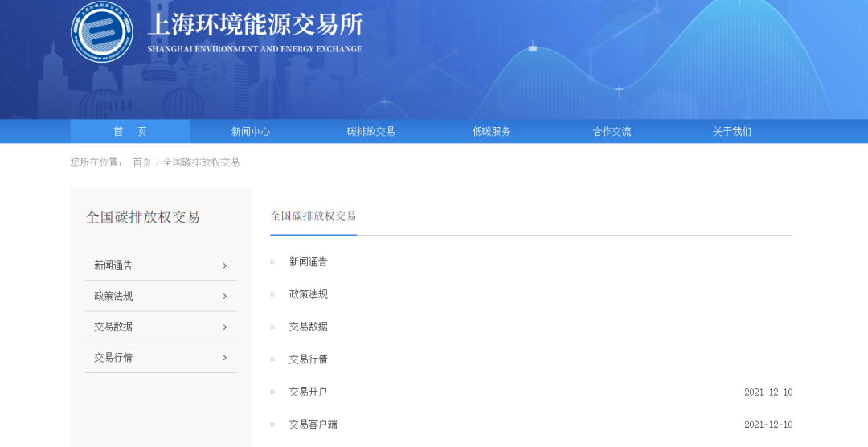Select 政策法规 in the left sidebar
The width and height of the screenshot is (868, 447).
pos(161,296)
